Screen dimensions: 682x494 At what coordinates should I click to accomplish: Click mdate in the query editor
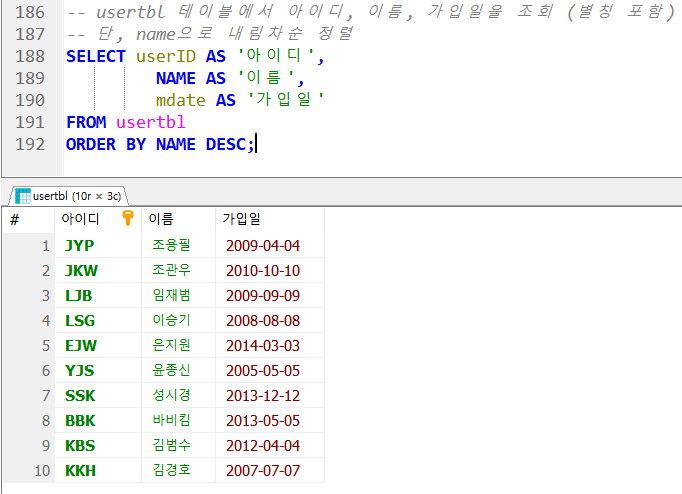[181, 100]
